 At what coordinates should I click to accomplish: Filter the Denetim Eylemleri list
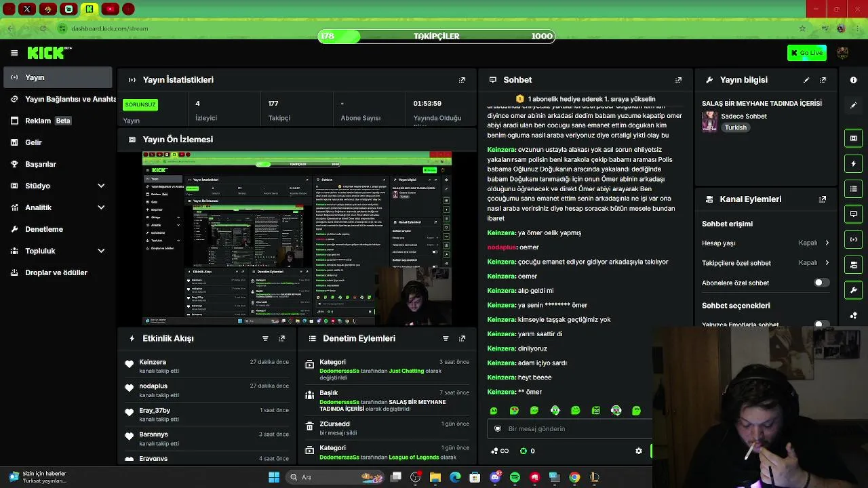(446, 338)
